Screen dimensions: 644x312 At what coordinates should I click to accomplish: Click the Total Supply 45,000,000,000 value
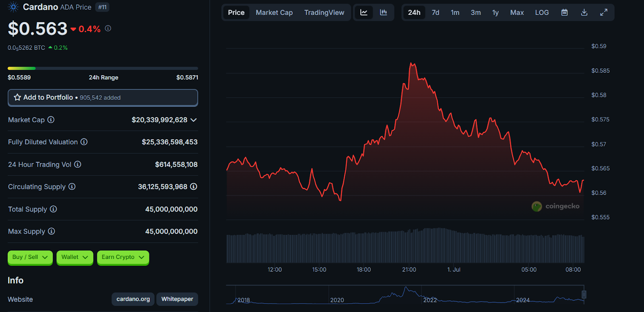pos(171,209)
